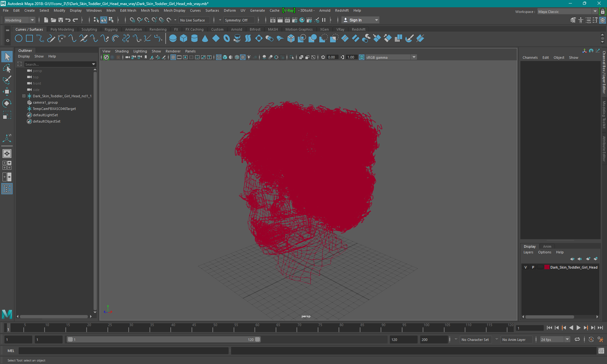Screen dimensions: 607x364
Task: Toggle auto keyframe button
Action: click(591, 339)
